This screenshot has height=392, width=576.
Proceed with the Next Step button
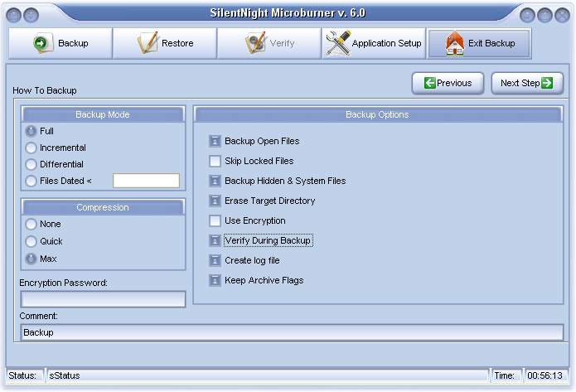click(x=527, y=84)
